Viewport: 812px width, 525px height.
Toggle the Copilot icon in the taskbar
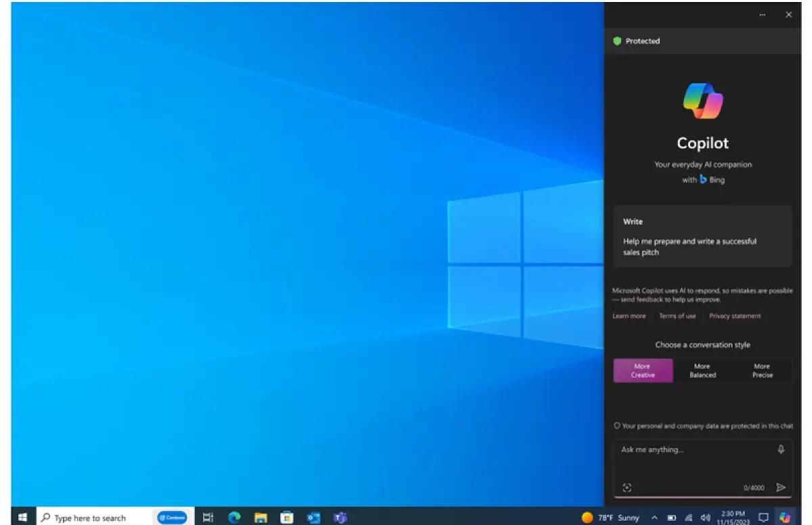pyautogui.click(x=785, y=518)
